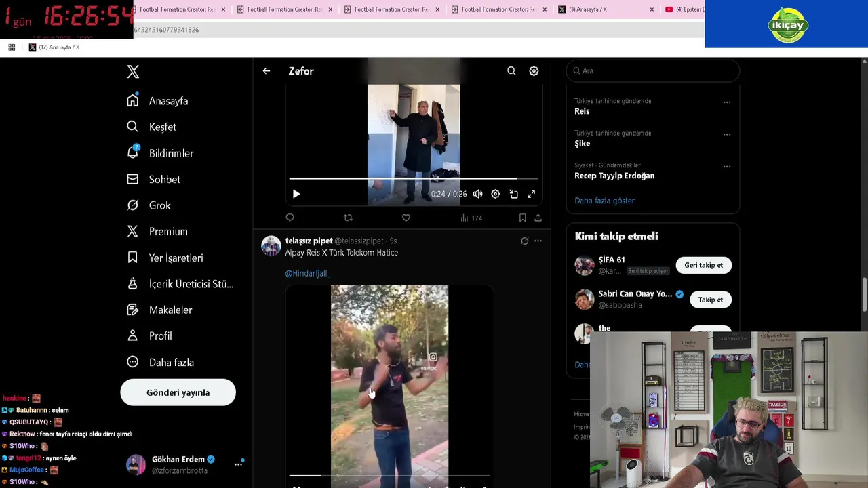This screenshot has width=868, height=488.
Task: Open telaşsız pipet profile avatar
Action: pos(271,246)
